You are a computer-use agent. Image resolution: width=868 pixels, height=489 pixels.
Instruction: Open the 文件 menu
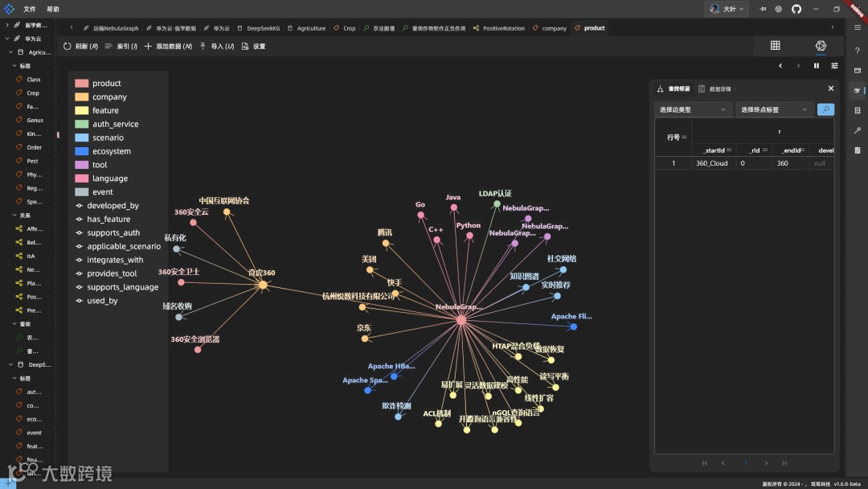(x=30, y=9)
